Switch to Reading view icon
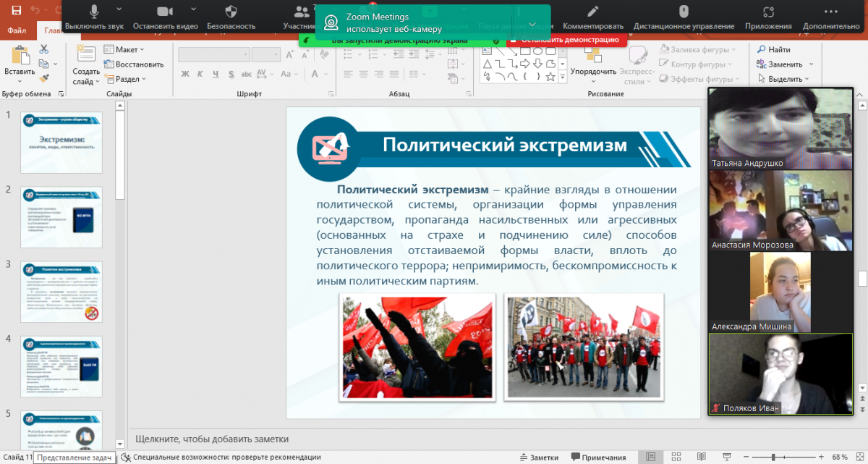 click(701, 457)
